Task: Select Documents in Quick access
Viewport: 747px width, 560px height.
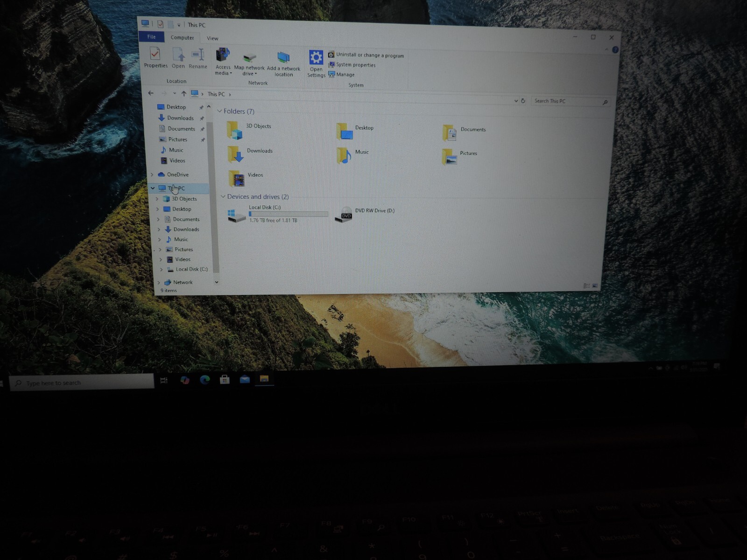Action: click(x=181, y=129)
